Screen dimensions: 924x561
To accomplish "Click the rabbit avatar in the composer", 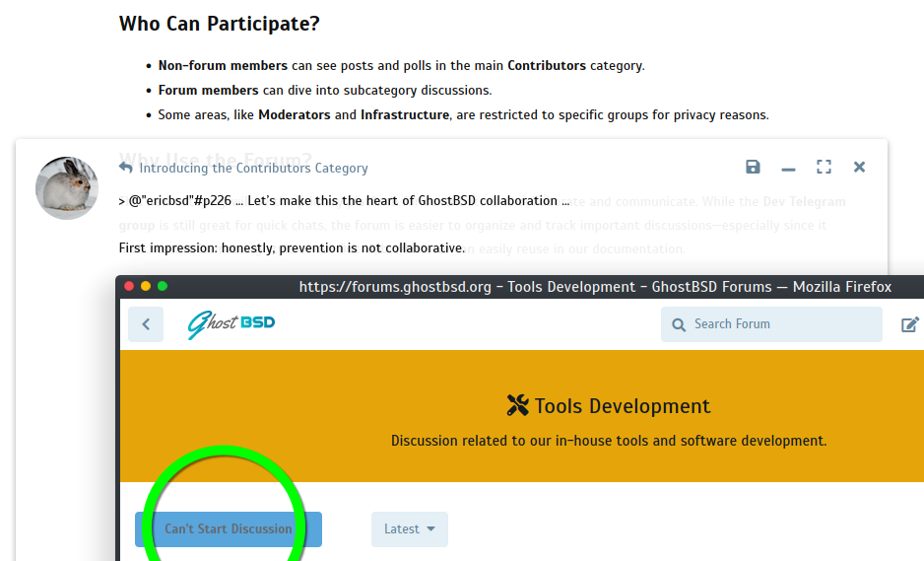I will (x=67, y=188).
